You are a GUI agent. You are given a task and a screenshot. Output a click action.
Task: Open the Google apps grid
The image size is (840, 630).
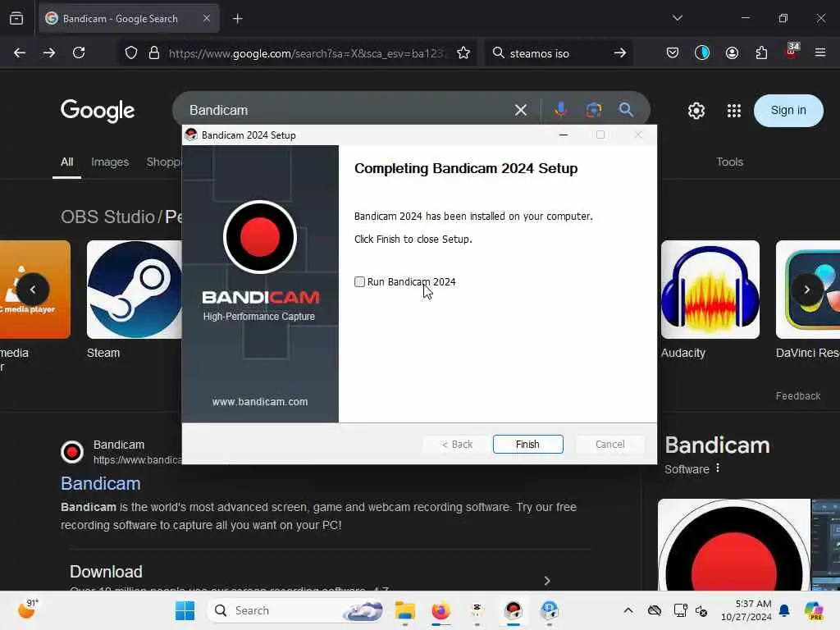click(734, 111)
